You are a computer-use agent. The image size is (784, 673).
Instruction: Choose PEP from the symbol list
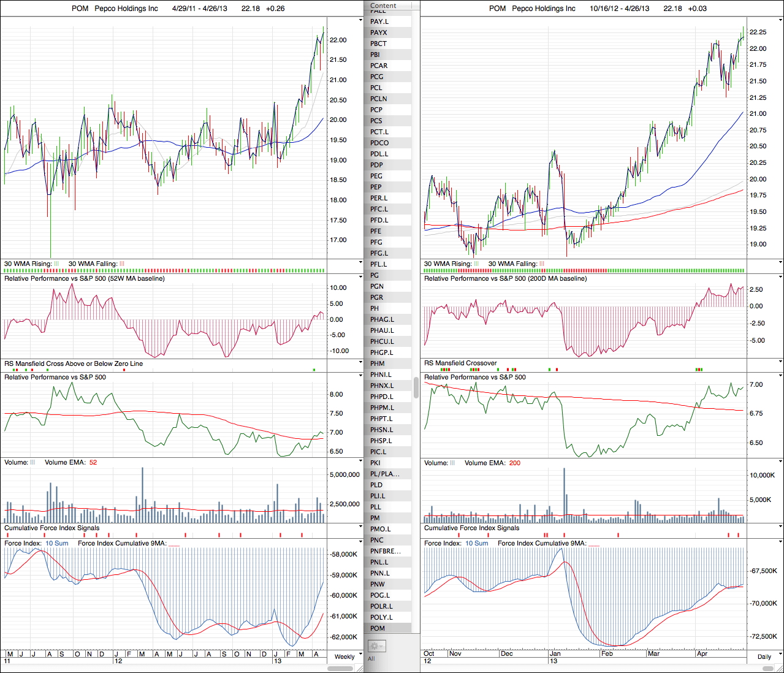376,187
